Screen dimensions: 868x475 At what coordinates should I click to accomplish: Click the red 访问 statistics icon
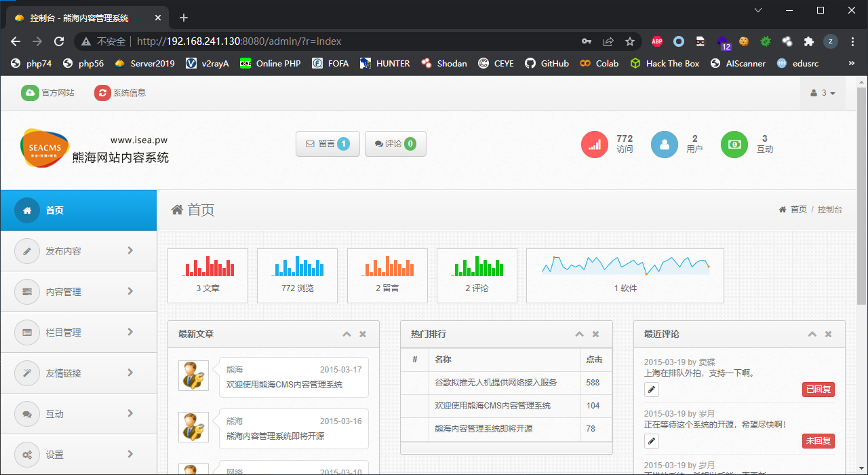pos(595,145)
